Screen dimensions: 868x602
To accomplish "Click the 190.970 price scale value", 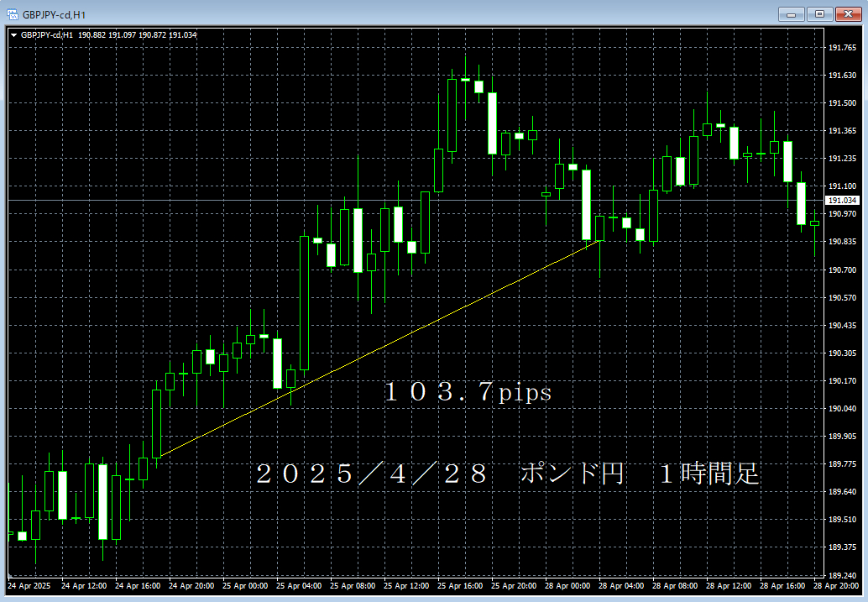I will tap(842, 214).
